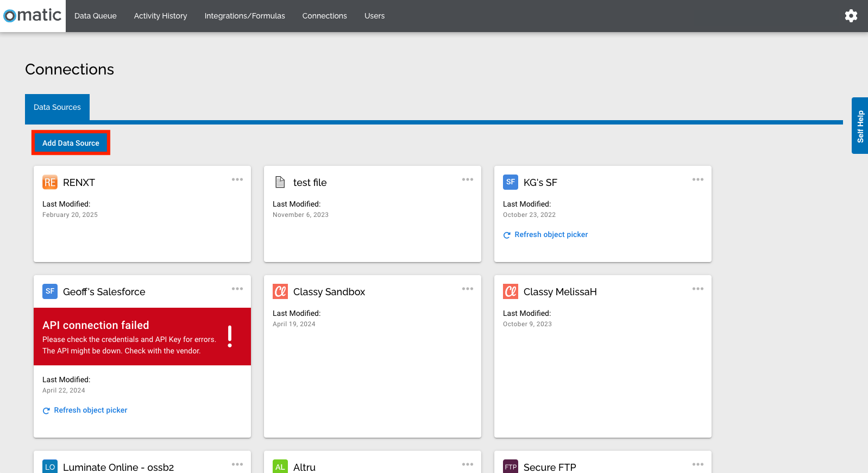Click the Classy MelissaH logo icon
Viewport: 868px width, 473px height.
point(511,291)
